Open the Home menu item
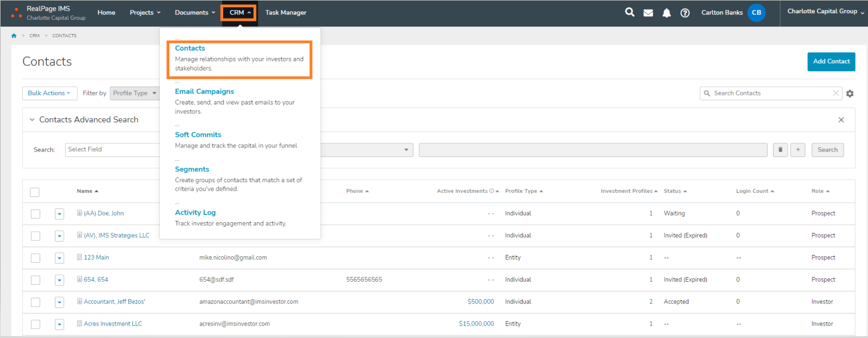Image resolution: width=868 pixels, height=338 pixels. pos(106,13)
